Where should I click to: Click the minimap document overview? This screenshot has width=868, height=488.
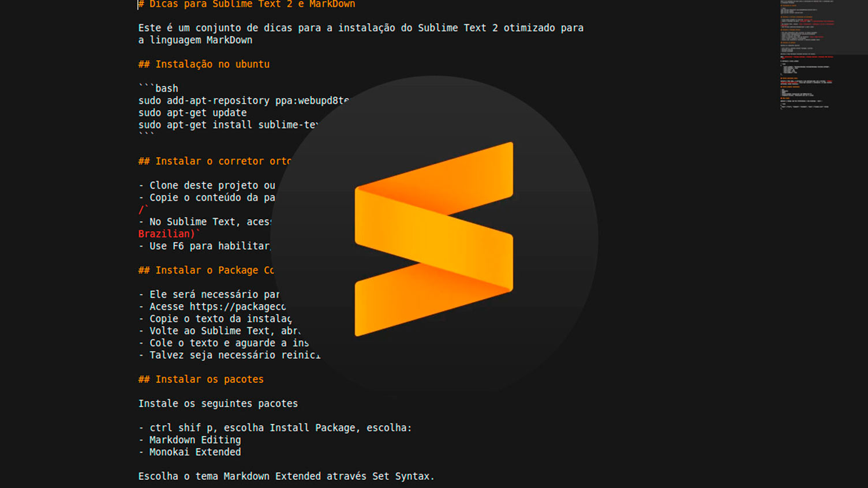click(824, 55)
